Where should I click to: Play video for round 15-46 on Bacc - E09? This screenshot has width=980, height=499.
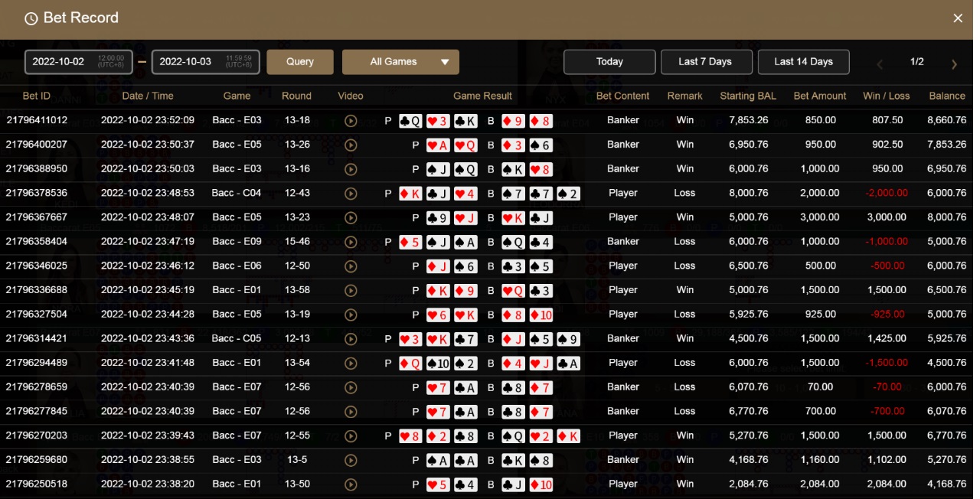[351, 242]
